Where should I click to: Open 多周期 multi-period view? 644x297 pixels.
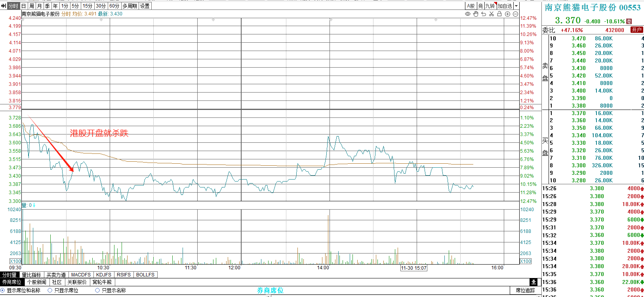coord(130,6)
